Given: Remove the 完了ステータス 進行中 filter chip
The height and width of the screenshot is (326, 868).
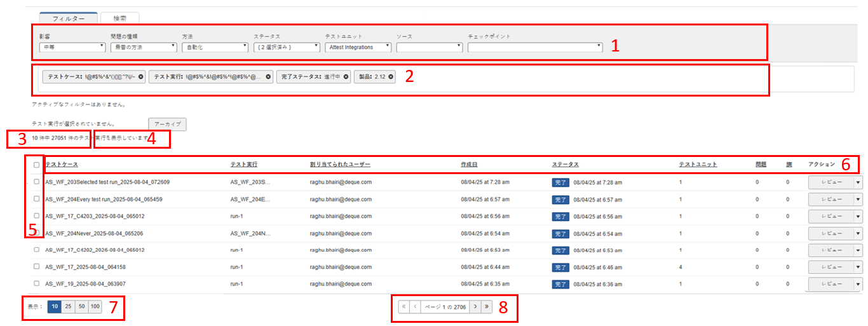Looking at the screenshot, I should coord(346,77).
